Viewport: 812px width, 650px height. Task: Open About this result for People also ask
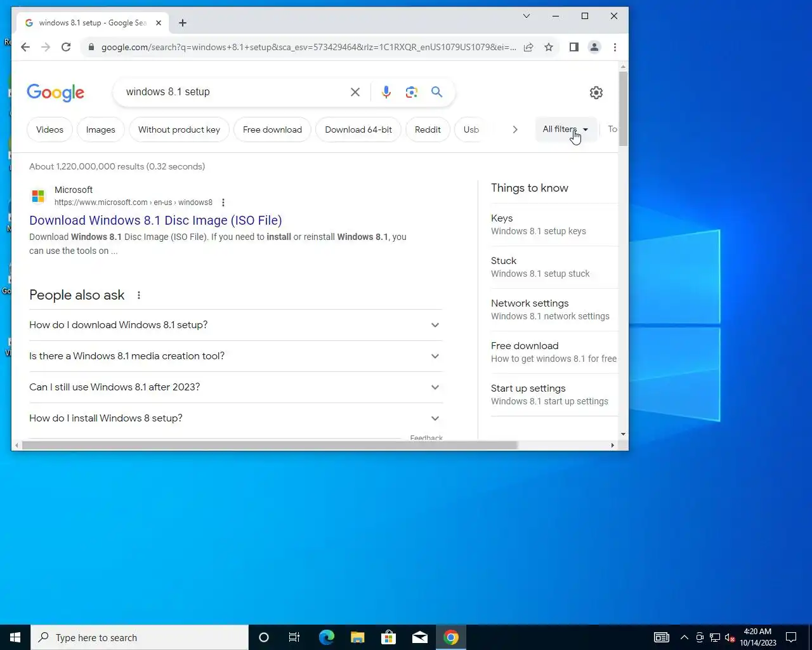tap(139, 295)
